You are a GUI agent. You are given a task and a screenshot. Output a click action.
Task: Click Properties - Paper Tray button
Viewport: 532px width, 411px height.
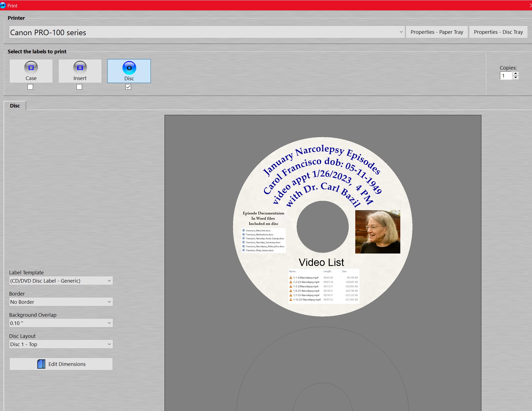[436, 32]
